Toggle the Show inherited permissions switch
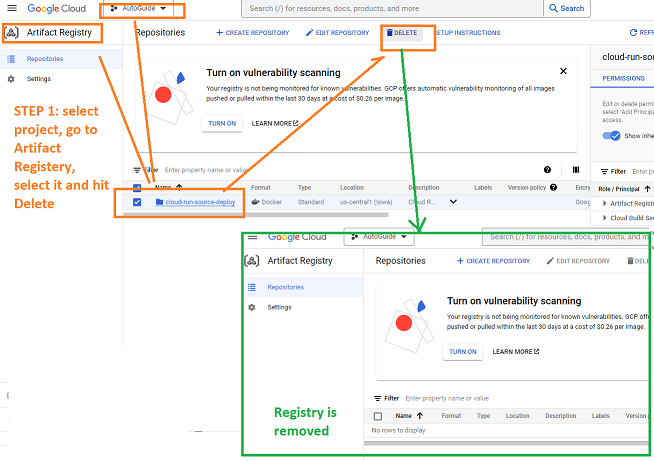The image size is (654, 461). (x=610, y=136)
